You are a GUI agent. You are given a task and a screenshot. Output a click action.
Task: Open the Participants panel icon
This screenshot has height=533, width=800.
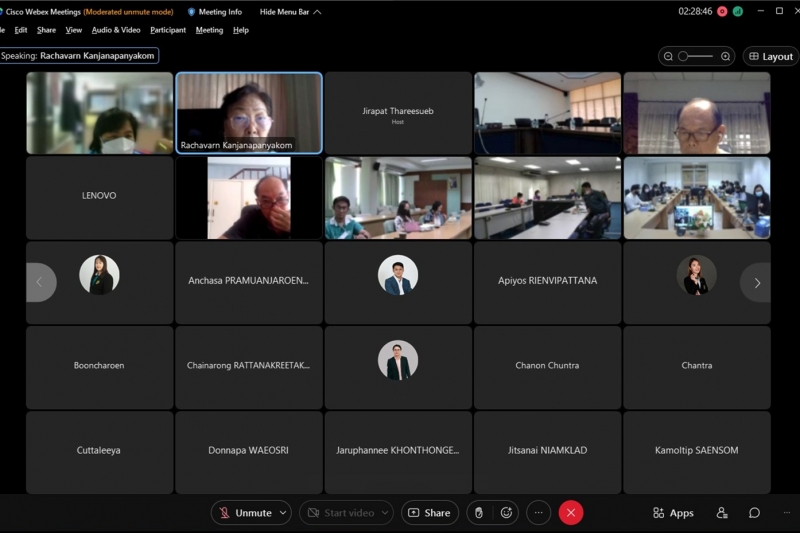[722, 513]
